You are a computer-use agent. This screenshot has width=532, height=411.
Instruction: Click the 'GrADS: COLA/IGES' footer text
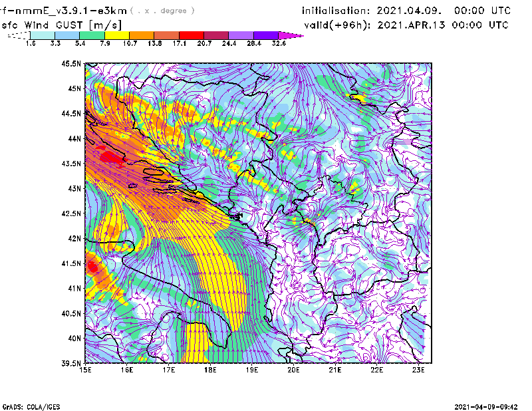pos(31,407)
